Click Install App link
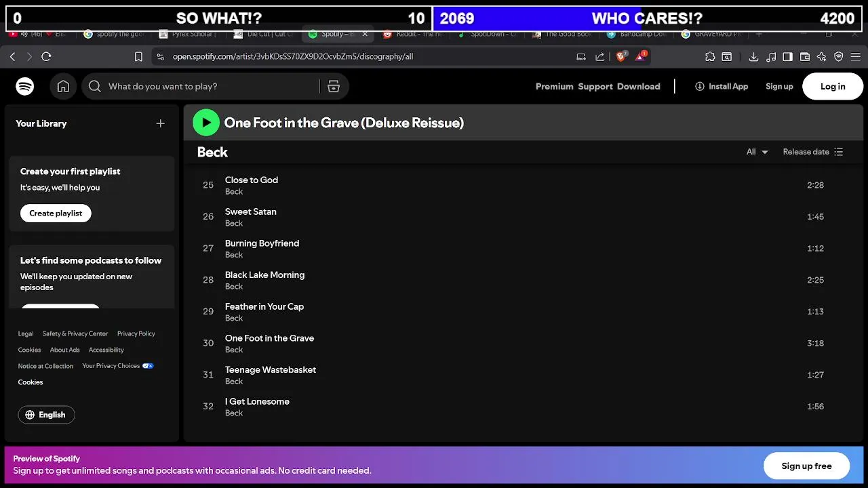 click(722, 86)
